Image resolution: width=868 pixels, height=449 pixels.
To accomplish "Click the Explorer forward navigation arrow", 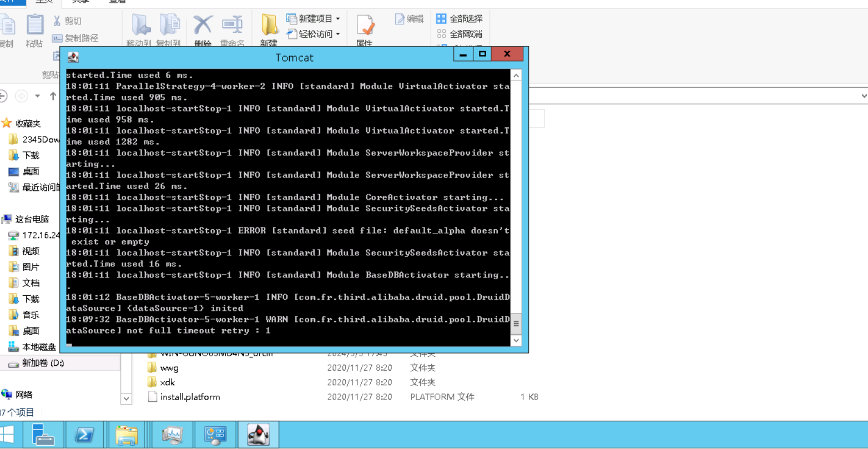I will click(x=21, y=96).
